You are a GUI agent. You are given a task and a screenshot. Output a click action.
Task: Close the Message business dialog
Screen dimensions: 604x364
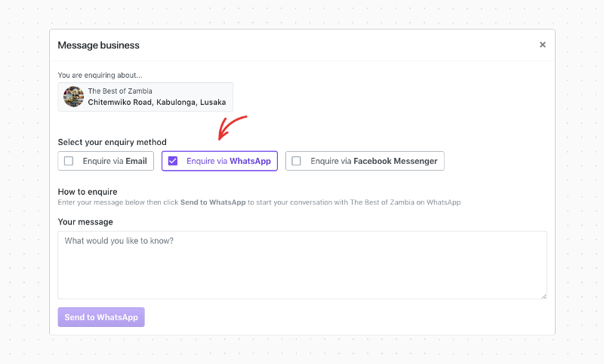542,45
